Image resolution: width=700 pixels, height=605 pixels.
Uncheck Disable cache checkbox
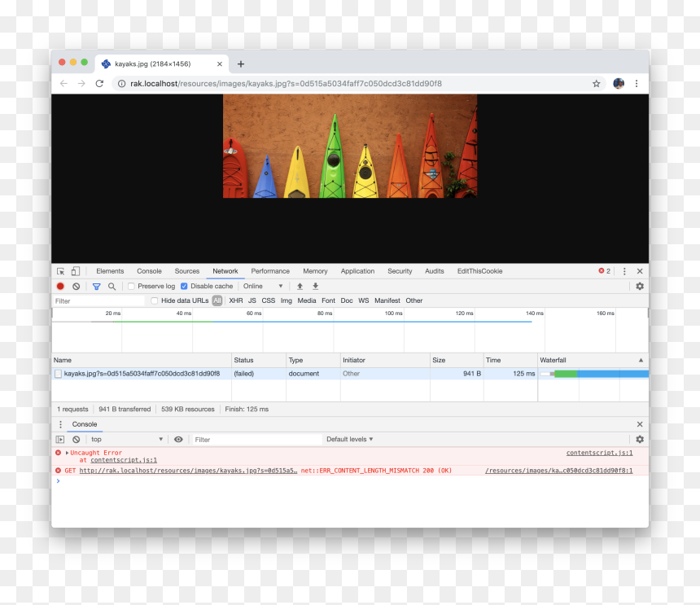click(184, 286)
